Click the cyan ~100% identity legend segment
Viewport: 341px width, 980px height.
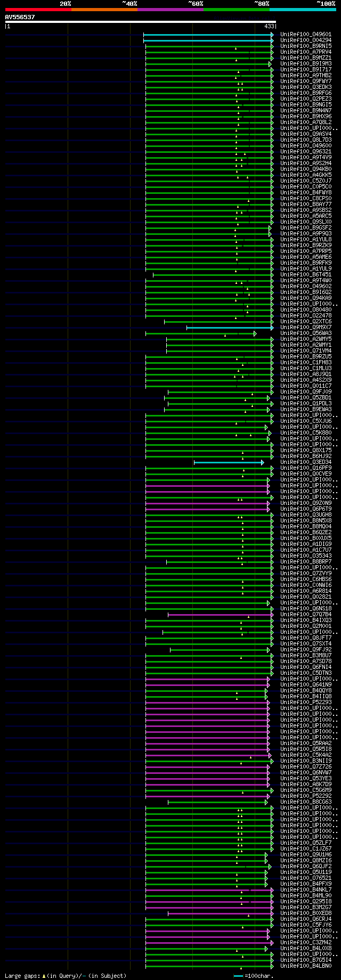303,10
